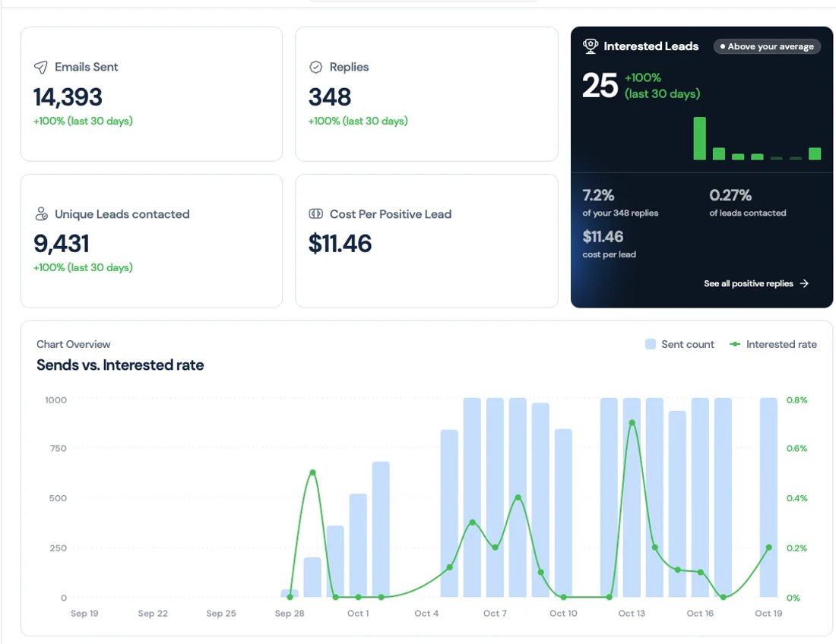
Task: Click the Above your average badge
Action: tap(767, 46)
